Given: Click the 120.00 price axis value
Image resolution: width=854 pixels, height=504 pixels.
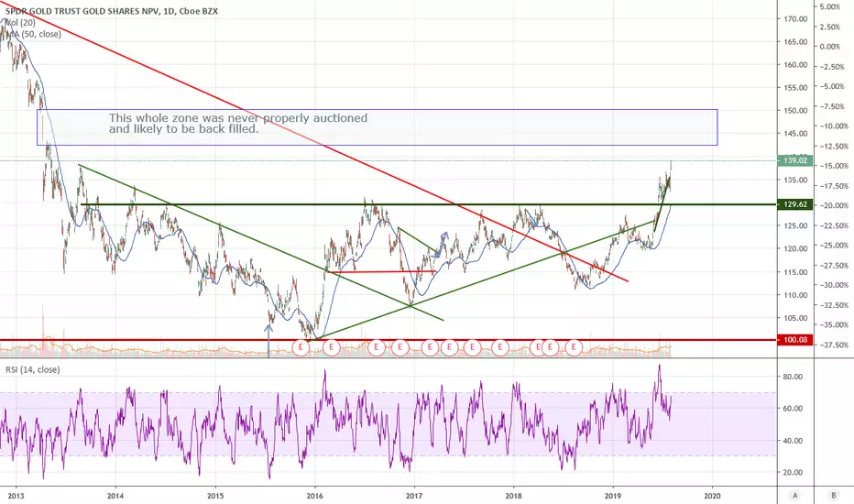Looking at the screenshot, I should point(795,248).
